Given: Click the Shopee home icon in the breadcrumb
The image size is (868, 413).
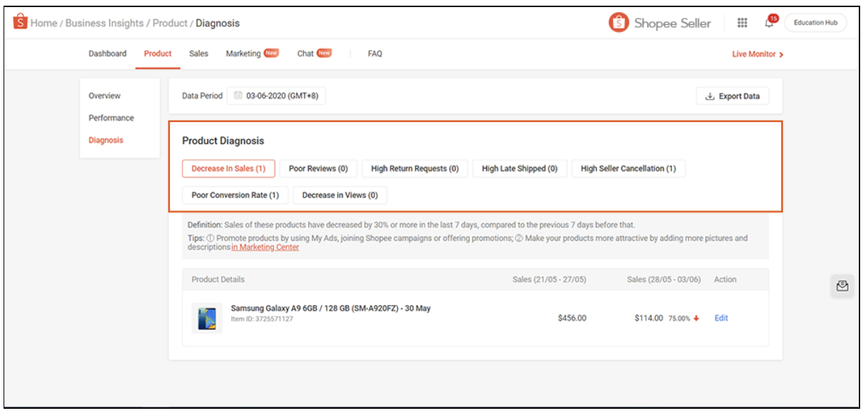Looking at the screenshot, I should [19, 22].
